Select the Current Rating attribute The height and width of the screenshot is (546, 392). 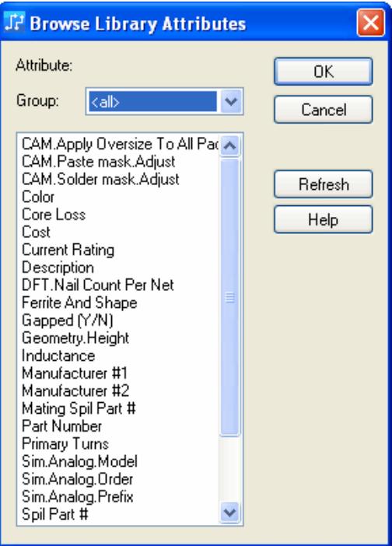pyautogui.click(x=68, y=250)
